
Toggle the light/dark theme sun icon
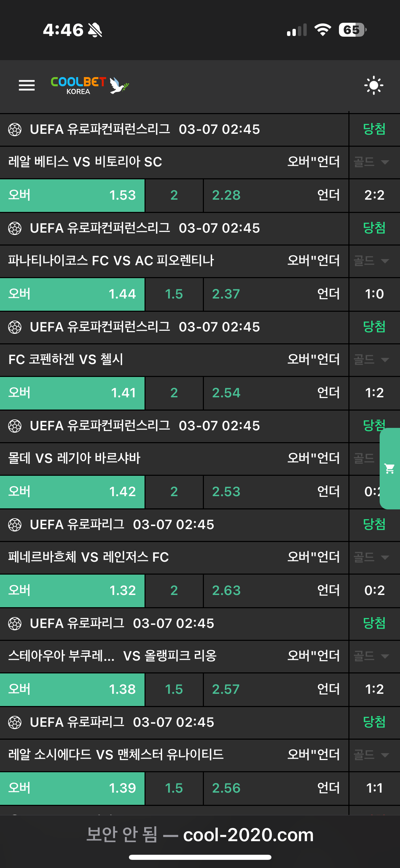pyautogui.click(x=374, y=85)
